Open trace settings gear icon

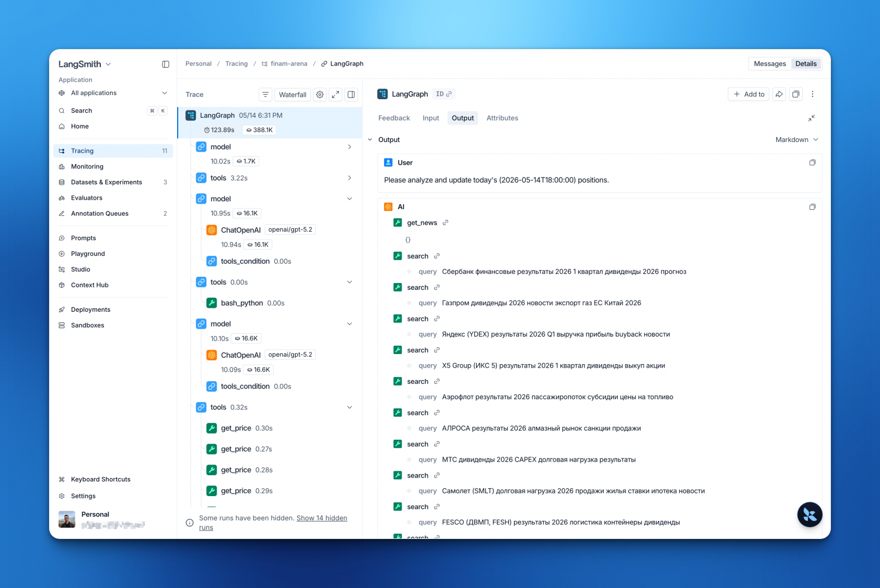(320, 95)
